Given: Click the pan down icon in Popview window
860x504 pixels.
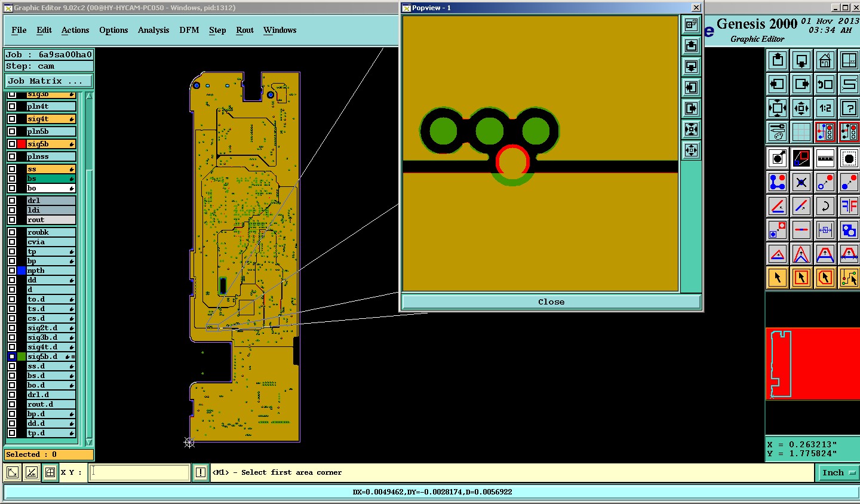Looking at the screenshot, I should tap(691, 66).
